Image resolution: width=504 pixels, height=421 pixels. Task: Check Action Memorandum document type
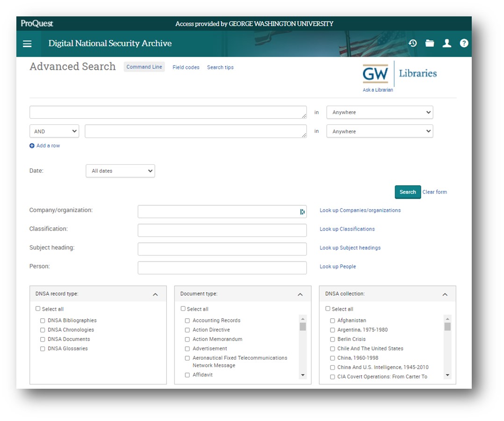pyautogui.click(x=187, y=339)
